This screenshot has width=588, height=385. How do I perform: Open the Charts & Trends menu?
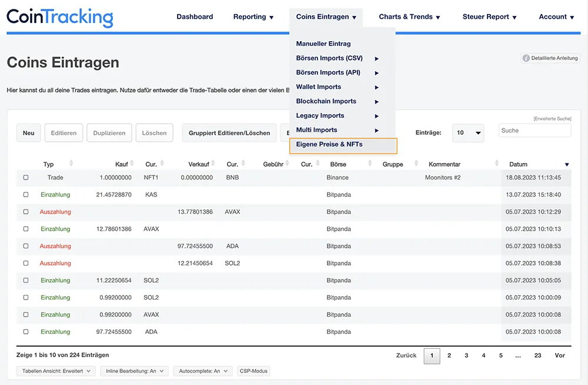[x=409, y=17]
